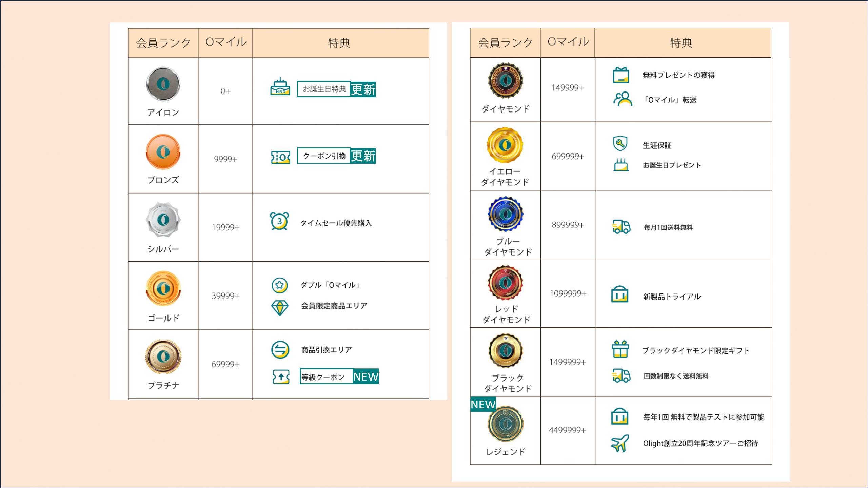Select the Legend rank badge

tap(506, 424)
